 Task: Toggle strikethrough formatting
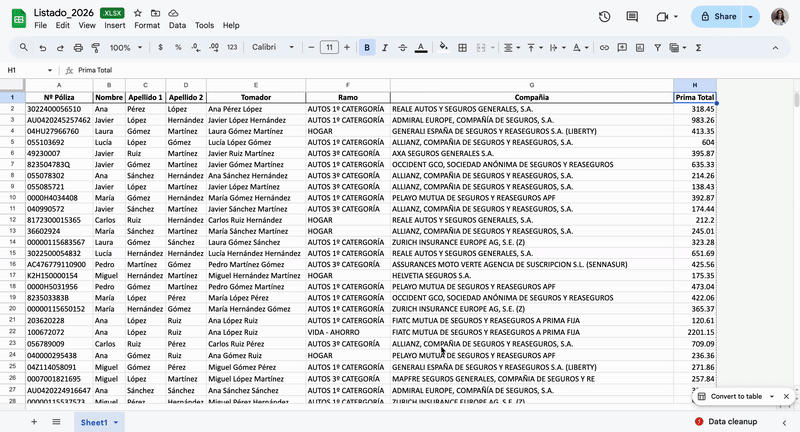[x=403, y=47]
